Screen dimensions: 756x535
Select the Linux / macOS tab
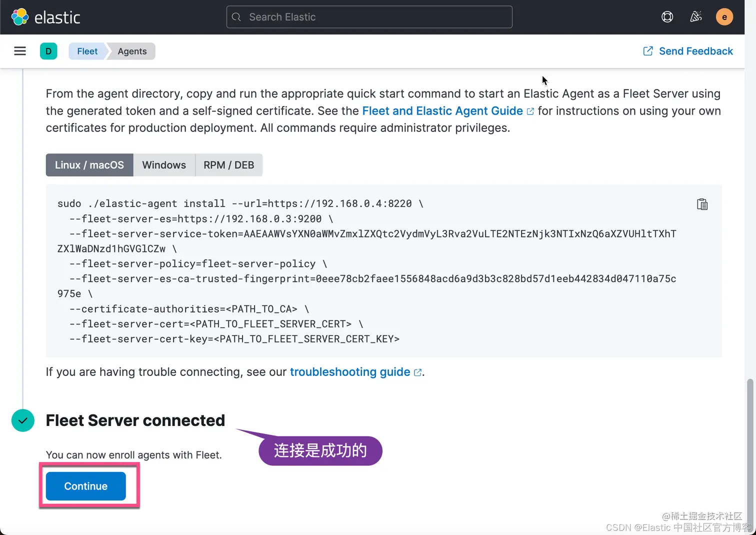point(89,165)
